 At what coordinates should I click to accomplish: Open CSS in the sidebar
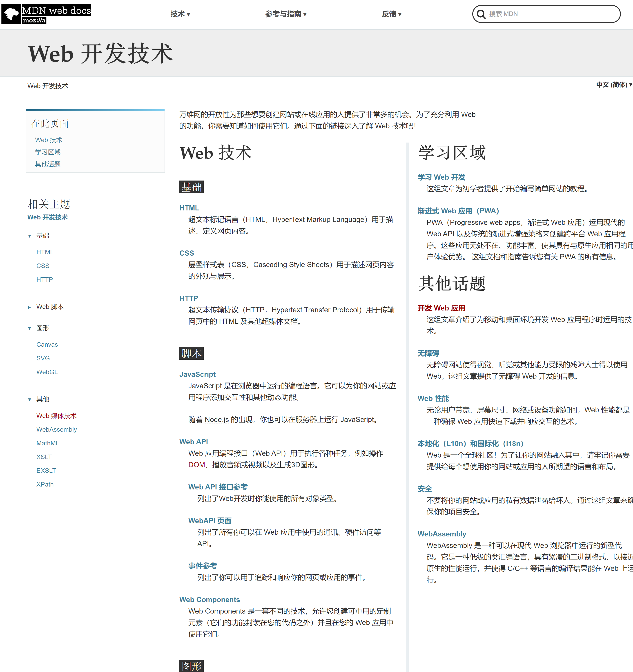[x=43, y=266]
